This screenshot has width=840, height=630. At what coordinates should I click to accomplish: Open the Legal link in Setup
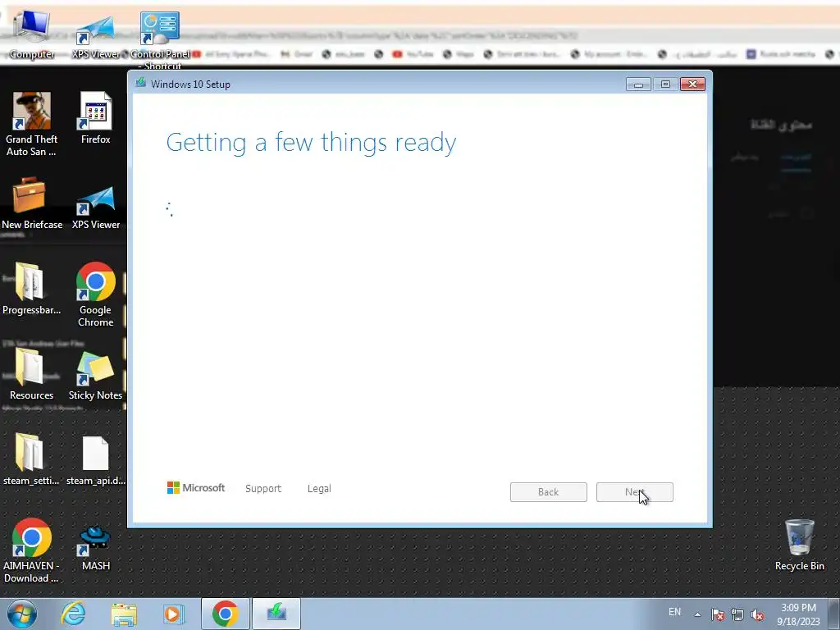[319, 489]
